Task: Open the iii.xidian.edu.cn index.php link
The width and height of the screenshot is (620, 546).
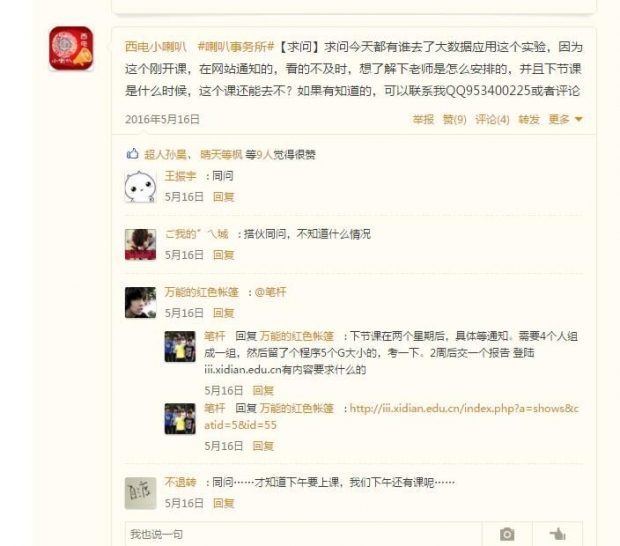Action: (391, 416)
